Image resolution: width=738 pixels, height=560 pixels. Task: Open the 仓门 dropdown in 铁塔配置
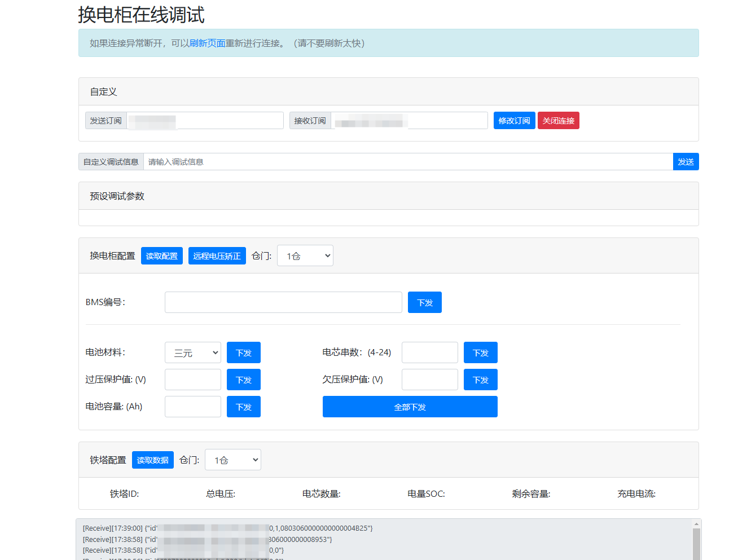(x=233, y=460)
